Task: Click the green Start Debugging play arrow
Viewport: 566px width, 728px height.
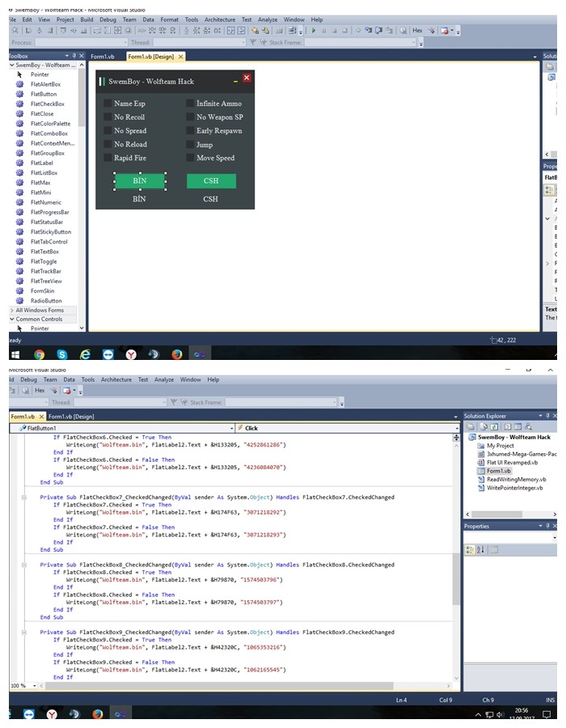Action: [x=314, y=31]
